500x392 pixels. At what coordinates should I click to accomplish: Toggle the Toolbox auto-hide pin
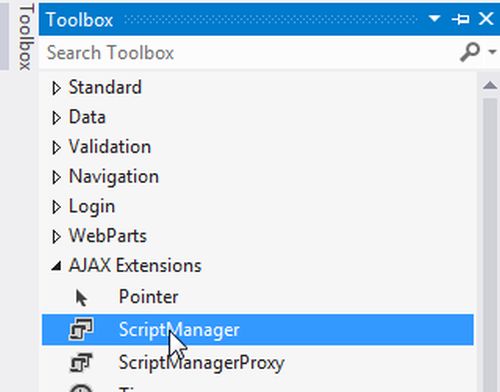coord(460,19)
